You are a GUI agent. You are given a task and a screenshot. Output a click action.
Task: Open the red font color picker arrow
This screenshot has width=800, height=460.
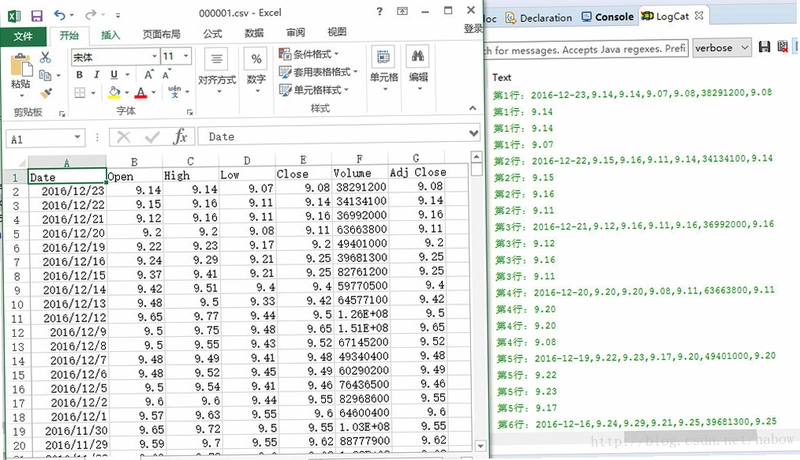point(153,93)
